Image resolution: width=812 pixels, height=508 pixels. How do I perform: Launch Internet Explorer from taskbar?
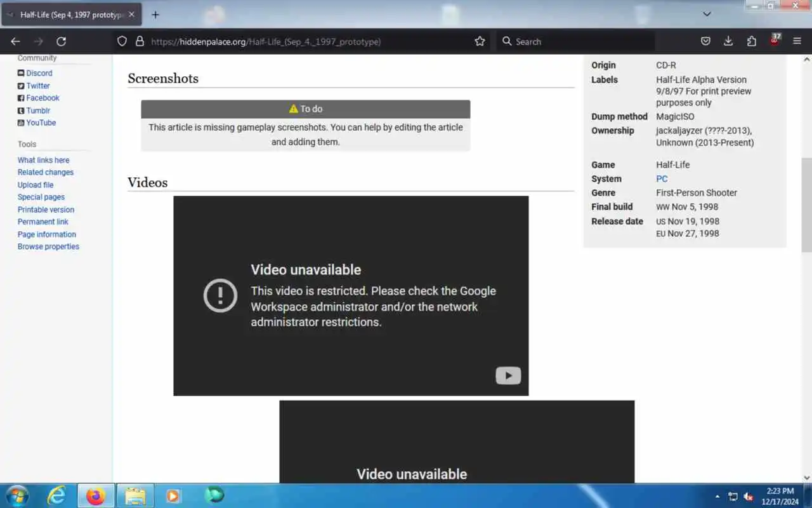57,495
